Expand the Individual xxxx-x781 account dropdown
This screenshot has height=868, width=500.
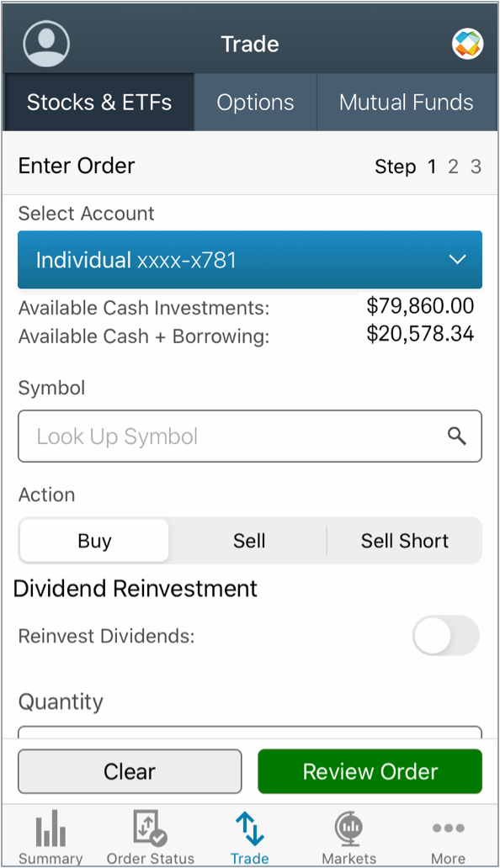pyautogui.click(x=249, y=260)
